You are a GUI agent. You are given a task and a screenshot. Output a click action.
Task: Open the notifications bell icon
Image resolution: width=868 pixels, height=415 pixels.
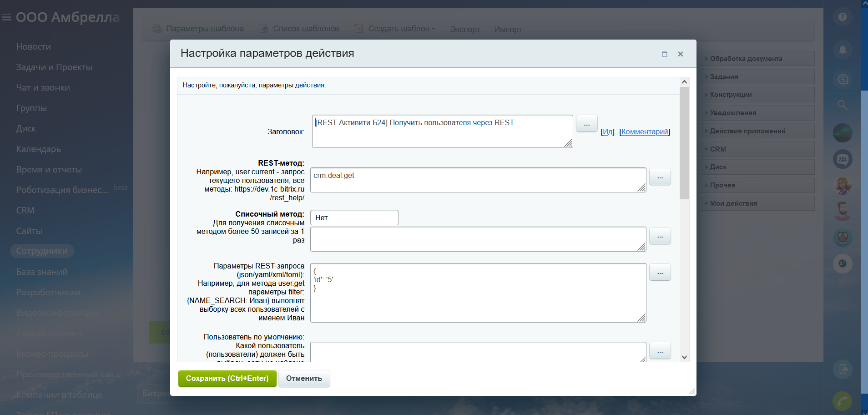coord(843,49)
